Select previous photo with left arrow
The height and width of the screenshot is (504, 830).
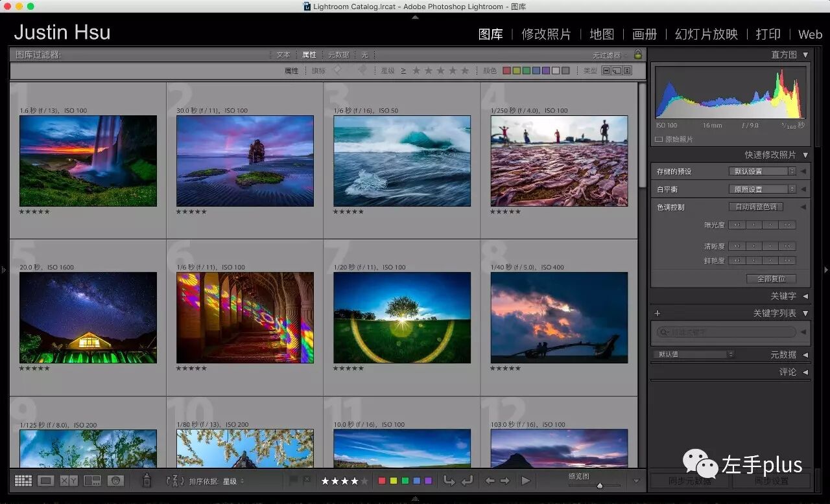(490, 481)
